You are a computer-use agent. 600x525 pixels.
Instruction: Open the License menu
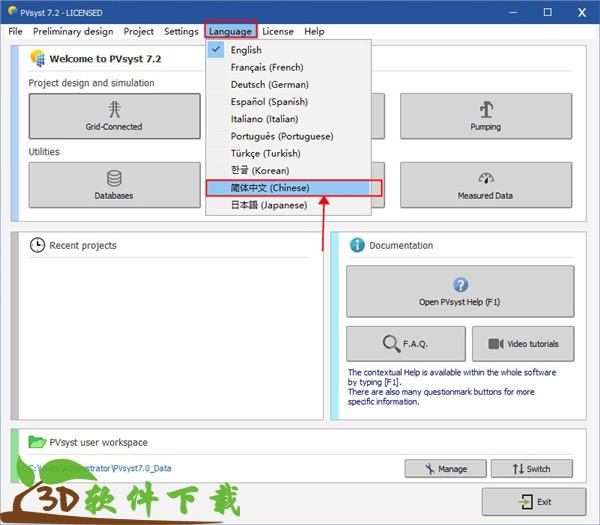[x=278, y=31]
